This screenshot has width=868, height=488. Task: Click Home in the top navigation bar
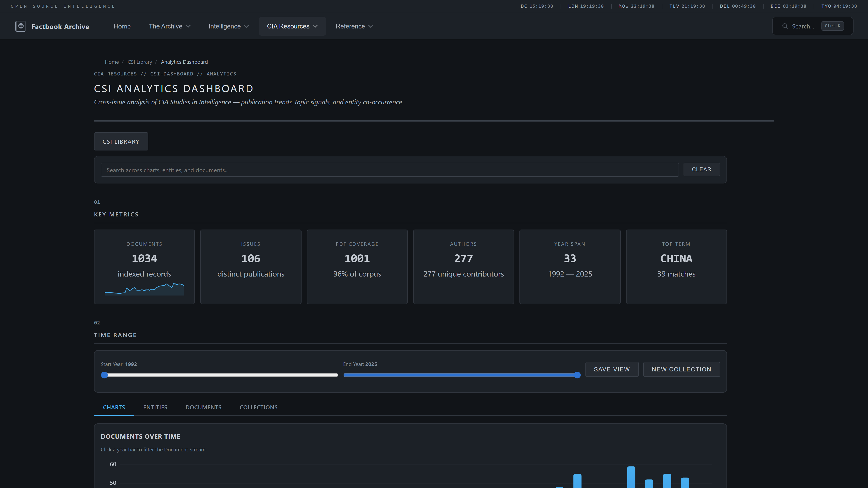click(x=122, y=26)
